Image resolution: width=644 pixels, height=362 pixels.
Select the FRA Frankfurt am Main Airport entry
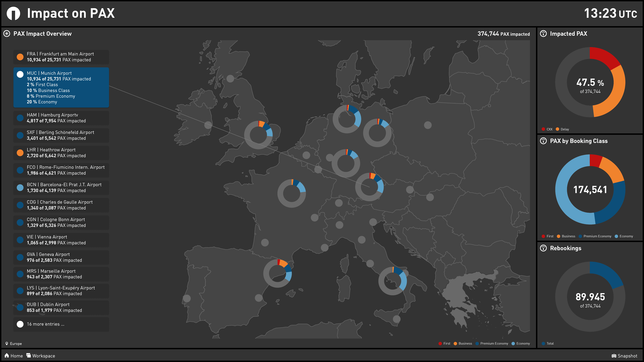pos(61,57)
